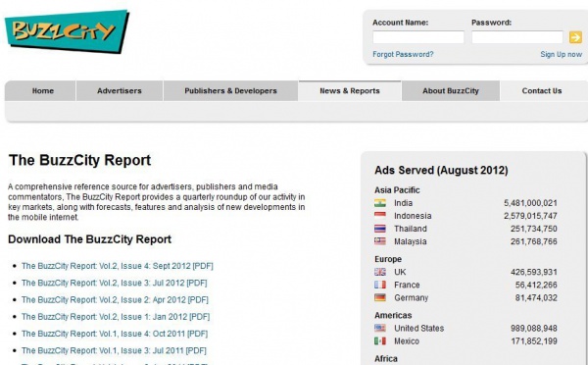This screenshot has height=365, width=588.
Task: Click the Indonesia flag icon
Action: (x=380, y=216)
